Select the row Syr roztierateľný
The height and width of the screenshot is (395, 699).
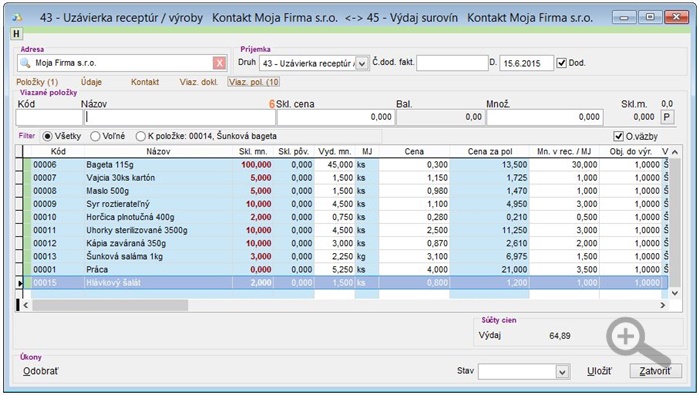click(345, 204)
